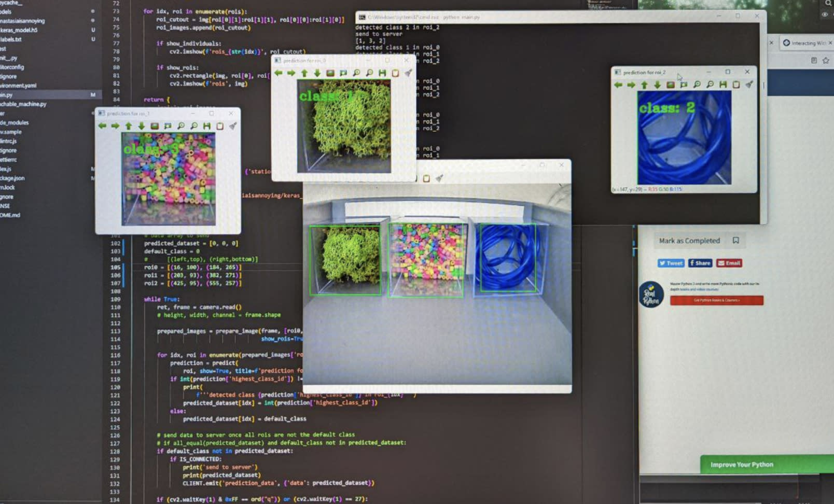Viewport: 834px width, 504px height.
Task: Click the 'class: 2' blue tubing image
Action: point(684,137)
